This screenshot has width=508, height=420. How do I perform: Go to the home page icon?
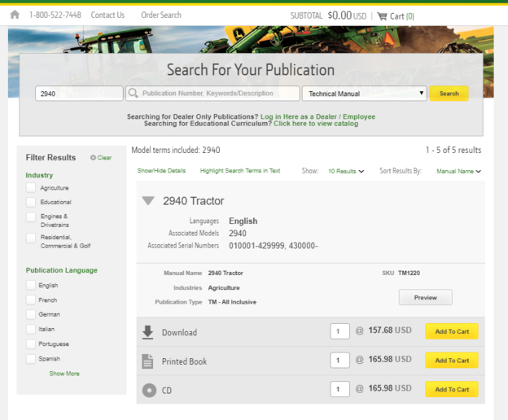click(x=15, y=15)
